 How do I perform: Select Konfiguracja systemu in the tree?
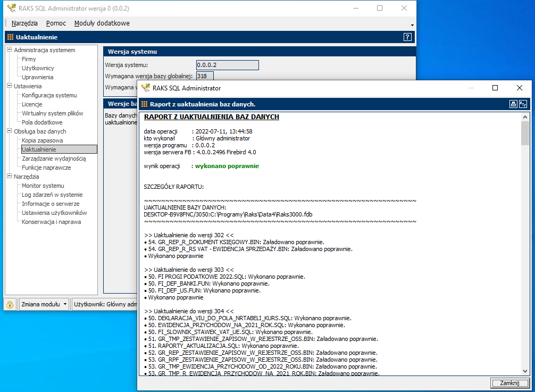49,95
